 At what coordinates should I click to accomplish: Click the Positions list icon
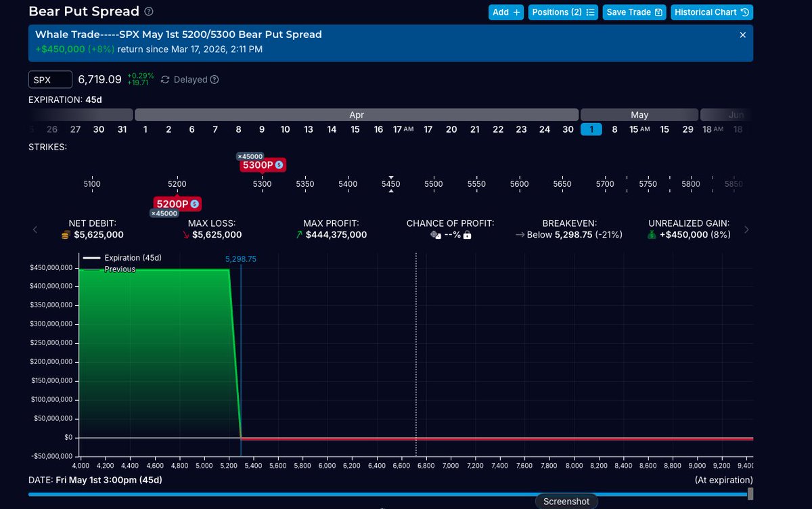tap(590, 12)
